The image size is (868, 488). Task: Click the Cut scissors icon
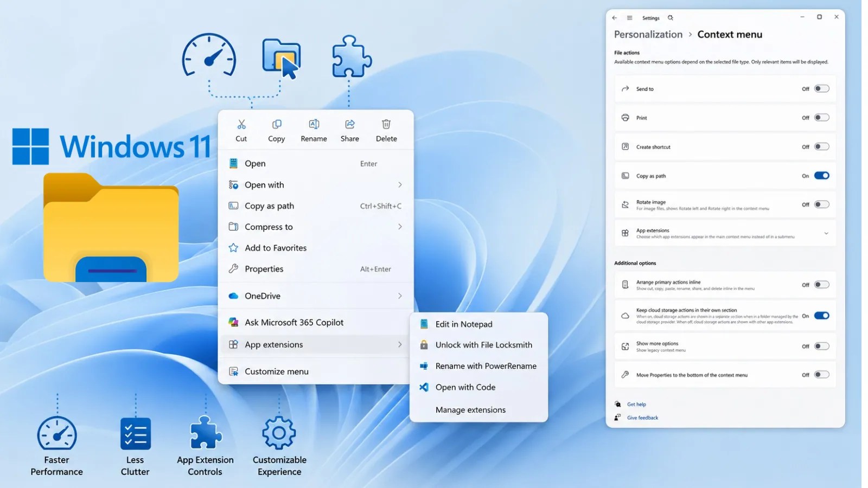pyautogui.click(x=241, y=124)
